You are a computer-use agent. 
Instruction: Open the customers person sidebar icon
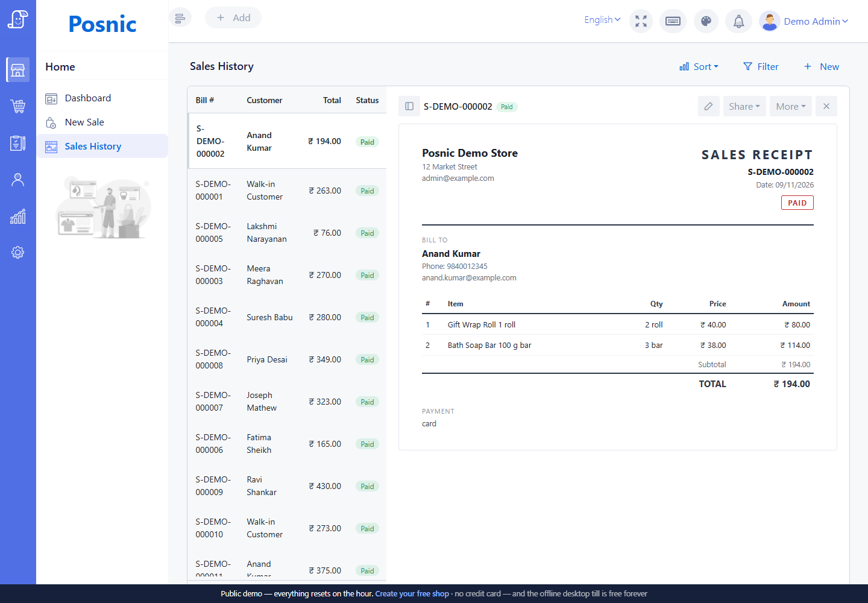point(18,180)
